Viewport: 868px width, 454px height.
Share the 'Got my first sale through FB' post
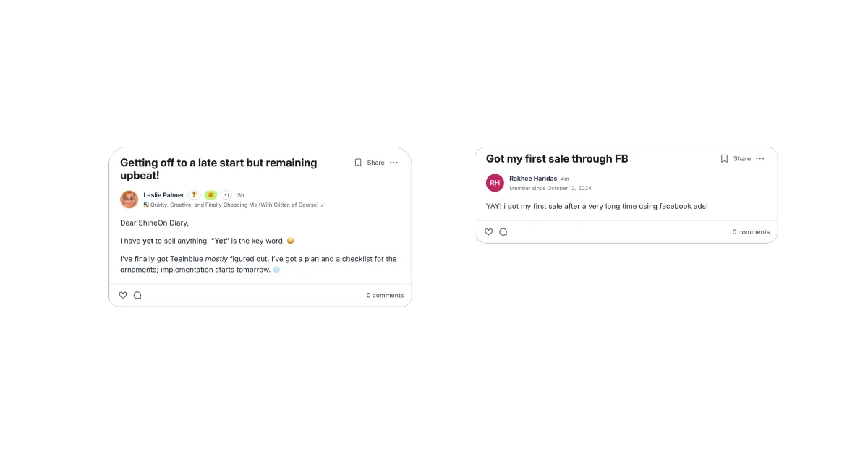(742, 158)
